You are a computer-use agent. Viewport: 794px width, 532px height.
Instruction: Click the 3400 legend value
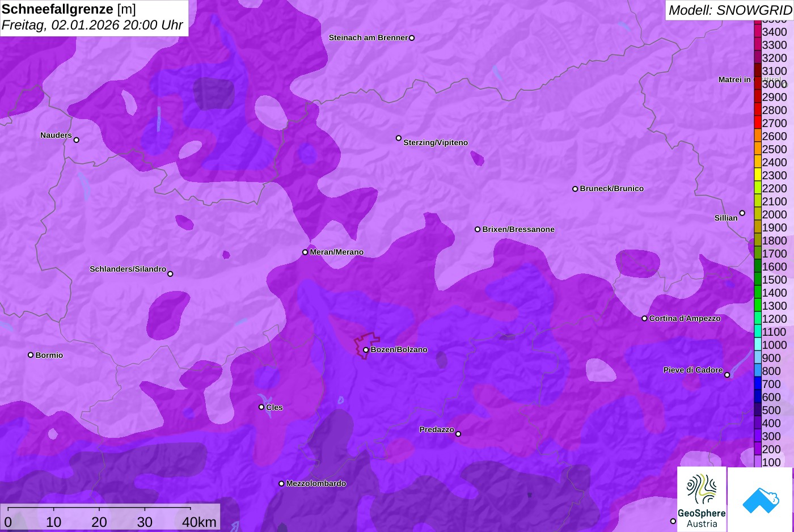click(775, 32)
